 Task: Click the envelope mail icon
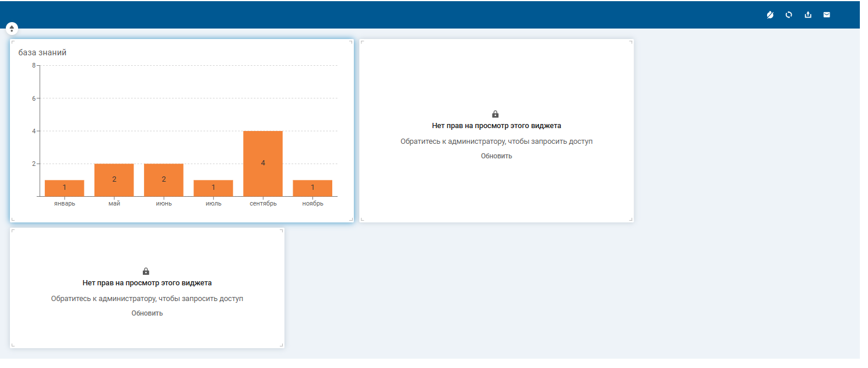(x=827, y=15)
